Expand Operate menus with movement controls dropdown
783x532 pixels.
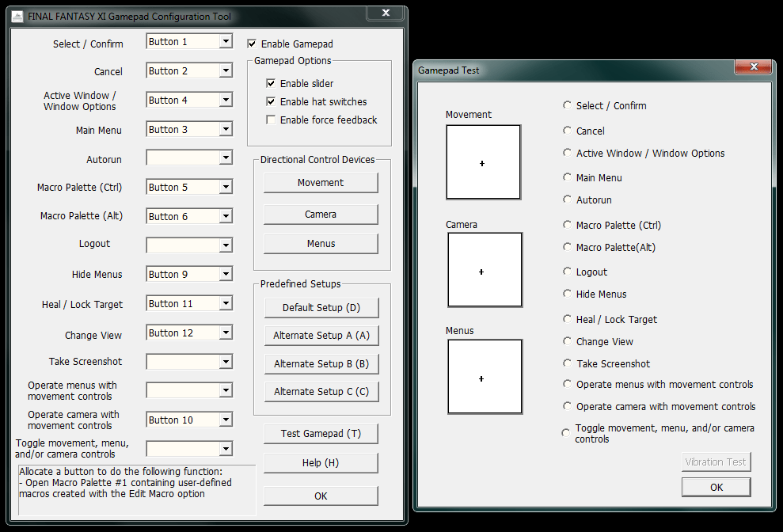pyautogui.click(x=226, y=390)
